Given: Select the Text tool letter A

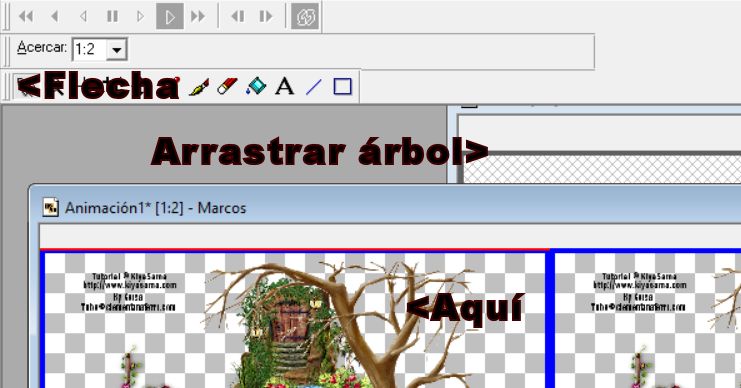Looking at the screenshot, I should coord(284,86).
